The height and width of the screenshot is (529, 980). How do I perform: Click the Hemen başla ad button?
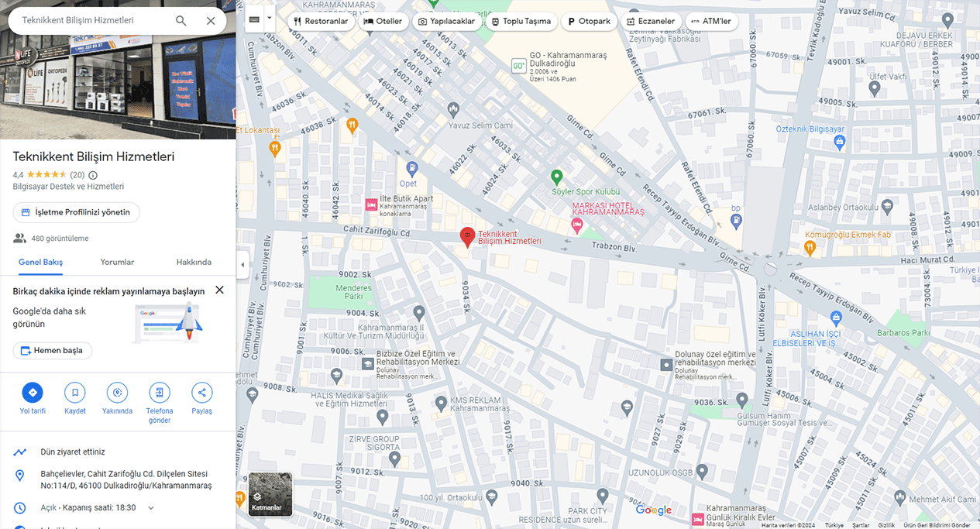pos(52,350)
